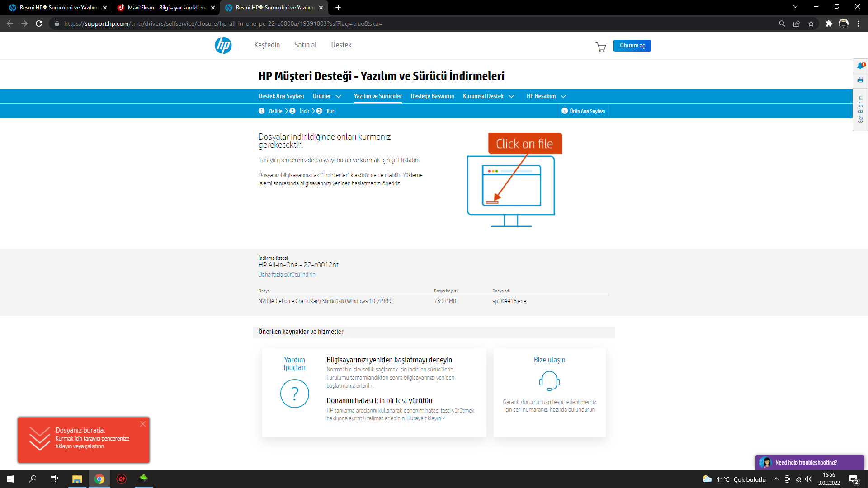Open Satın al menu
Screen dimensions: 868x488
(x=305, y=45)
